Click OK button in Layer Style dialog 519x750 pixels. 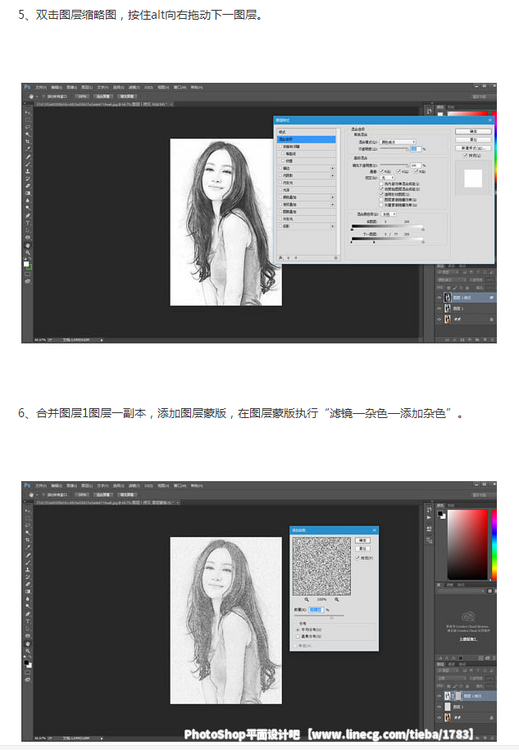[473, 132]
